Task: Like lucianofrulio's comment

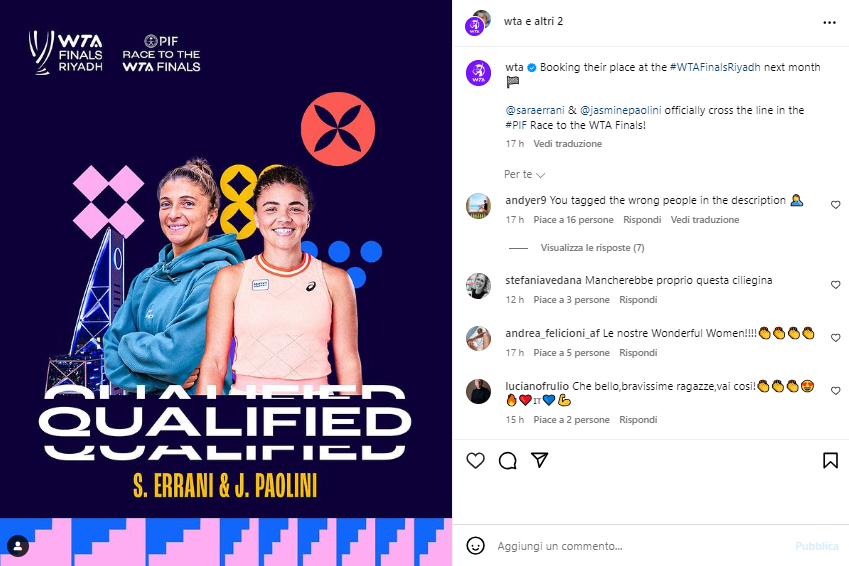Action: 835,391
